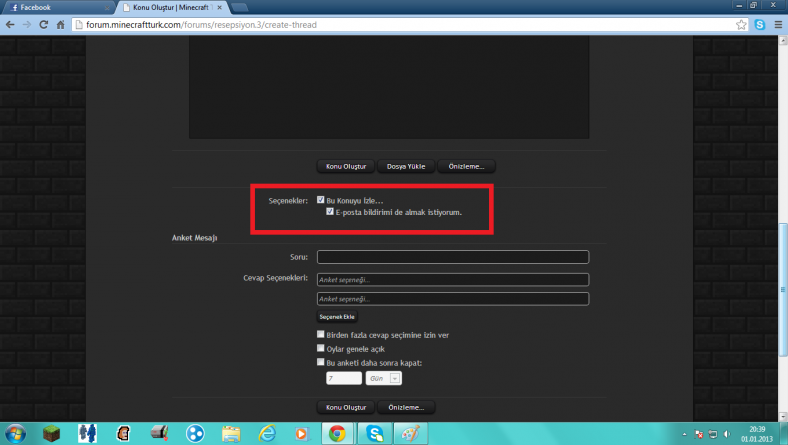788x445 pixels.
Task: Open the browser home page icon
Action: pos(60,25)
